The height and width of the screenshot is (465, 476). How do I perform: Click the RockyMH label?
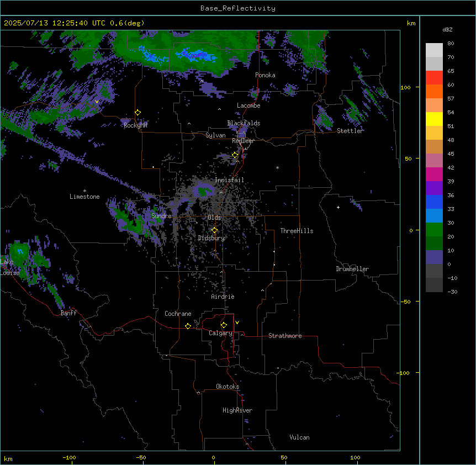click(x=135, y=125)
